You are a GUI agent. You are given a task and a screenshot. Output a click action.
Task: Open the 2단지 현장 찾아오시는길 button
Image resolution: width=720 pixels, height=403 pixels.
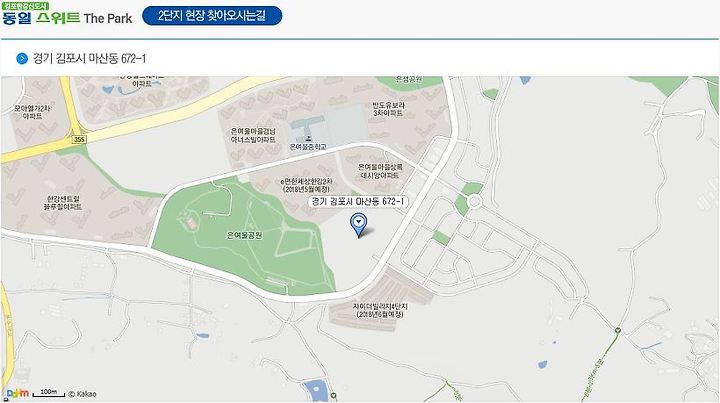click(x=212, y=16)
